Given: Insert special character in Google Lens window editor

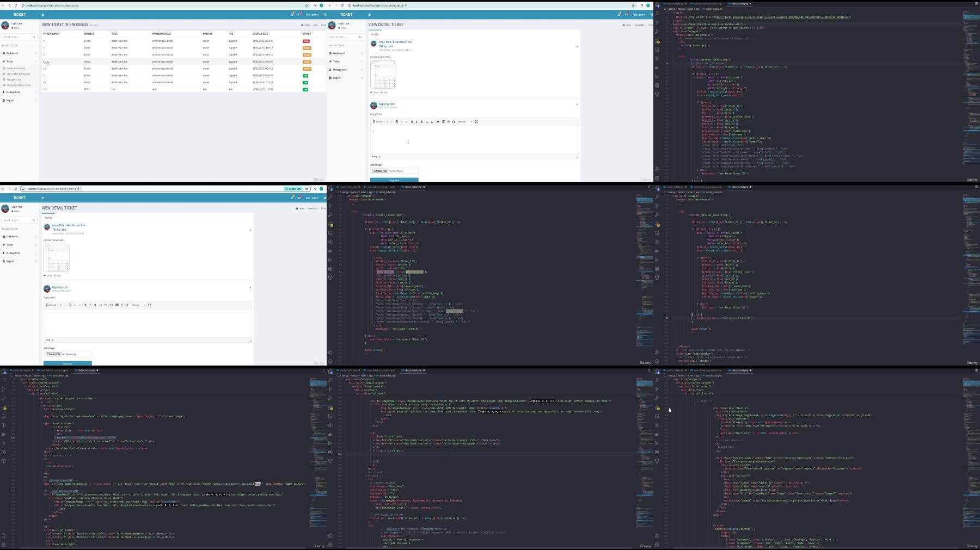Looking at the screenshot, I should [x=127, y=305].
